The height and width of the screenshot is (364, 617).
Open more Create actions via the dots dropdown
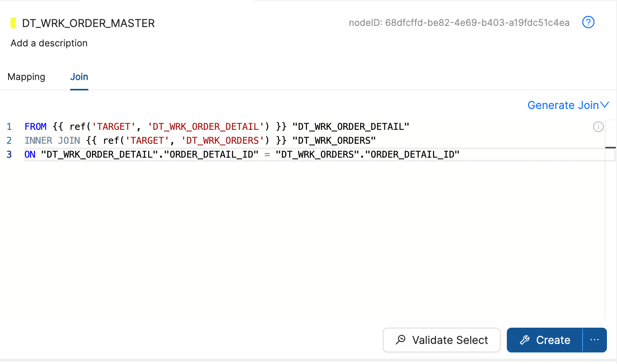pyautogui.click(x=595, y=340)
